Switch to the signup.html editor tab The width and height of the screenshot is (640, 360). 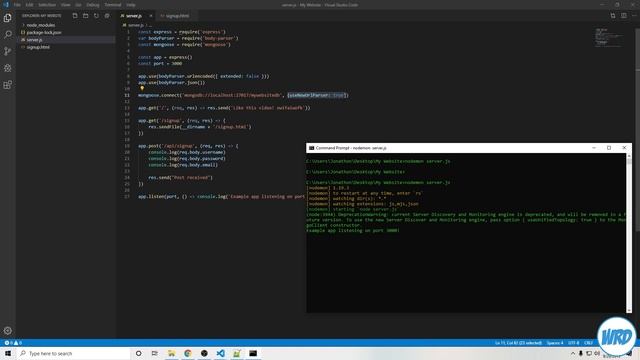(177, 16)
